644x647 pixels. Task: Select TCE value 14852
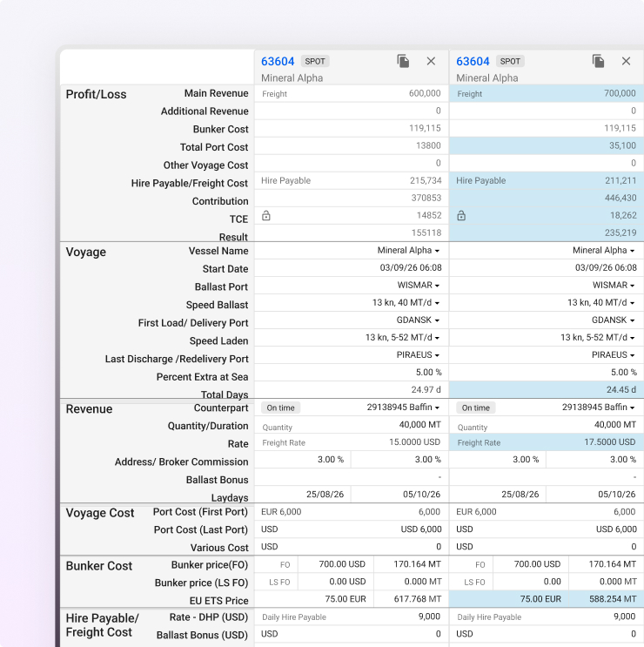click(429, 215)
